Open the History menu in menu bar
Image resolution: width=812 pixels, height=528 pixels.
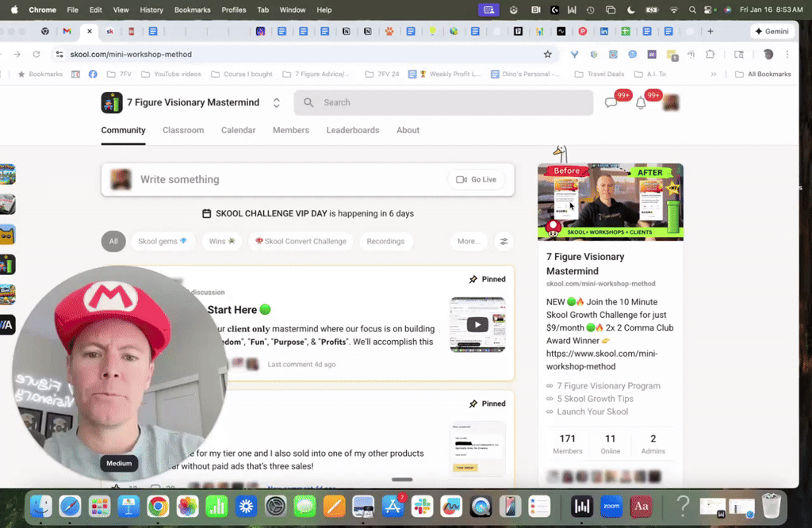pyautogui.click(x=151, y=10)
